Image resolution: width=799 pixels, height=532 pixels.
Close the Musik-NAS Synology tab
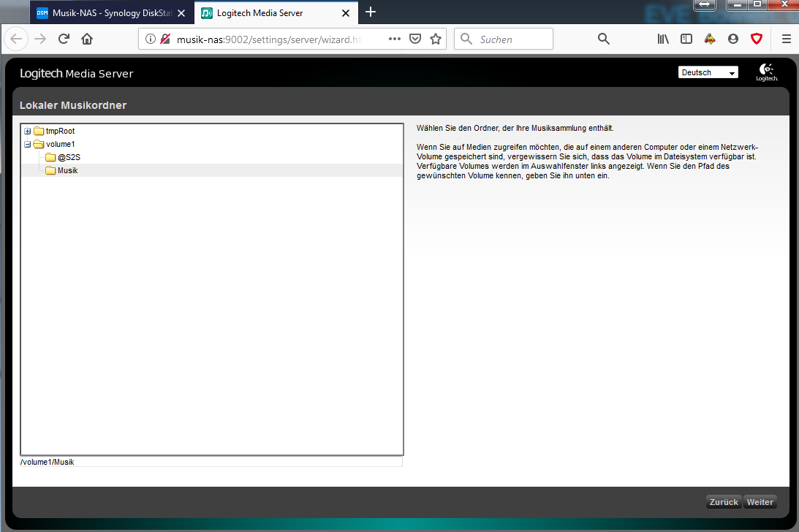pyautogui.click(x=181, y=13)
